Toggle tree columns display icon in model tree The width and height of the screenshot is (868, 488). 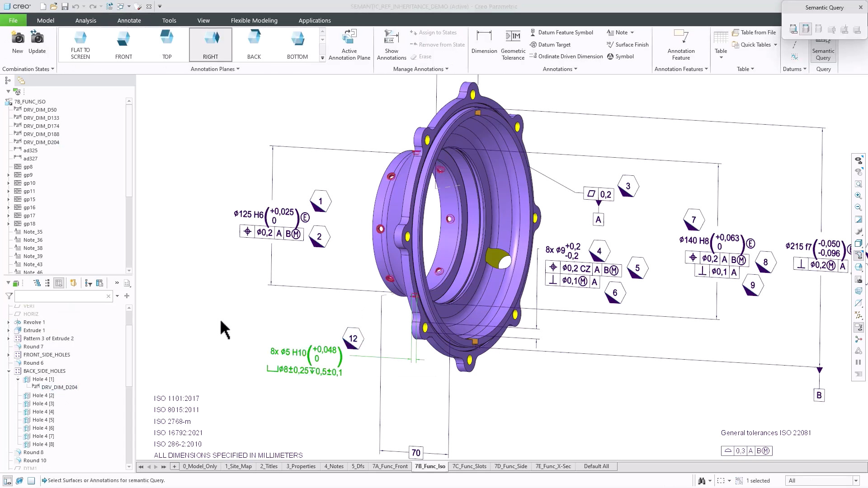click(58, 283)
